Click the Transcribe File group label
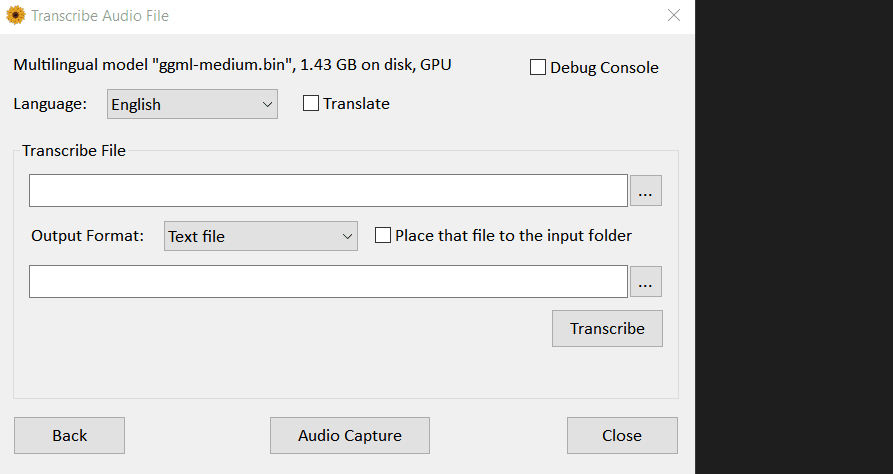The height and width of the screenshot is (474, 893). (74, 151)
